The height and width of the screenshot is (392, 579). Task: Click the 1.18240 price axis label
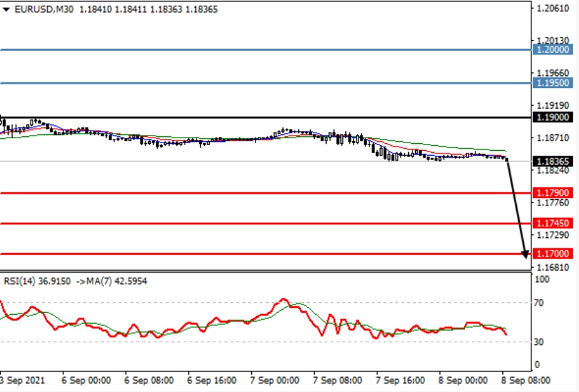click(x=553, y=170)
